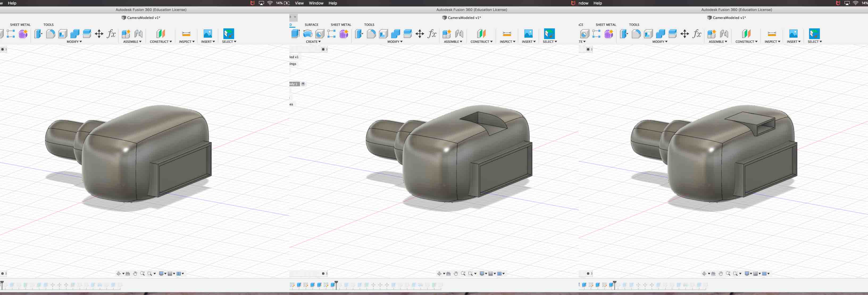Toggle comments panel at bottom of left window
The width and height of the screenshot is (868, 295).
[x=2, y=273]
